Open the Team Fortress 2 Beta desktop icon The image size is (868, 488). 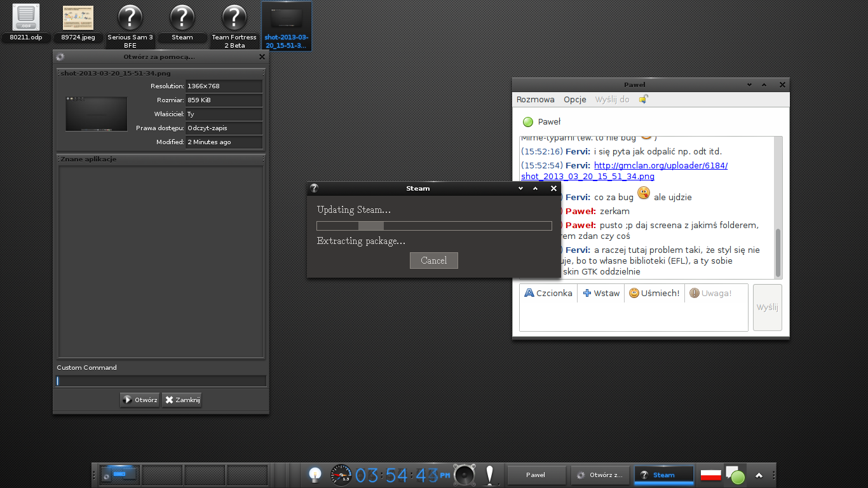click(234, 18)
